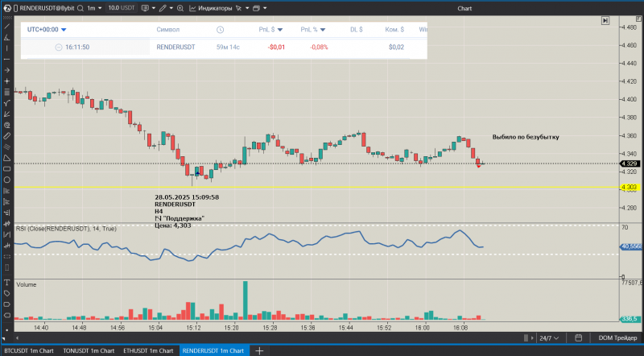Open the PnL % column dropdown

coord(323,30)
